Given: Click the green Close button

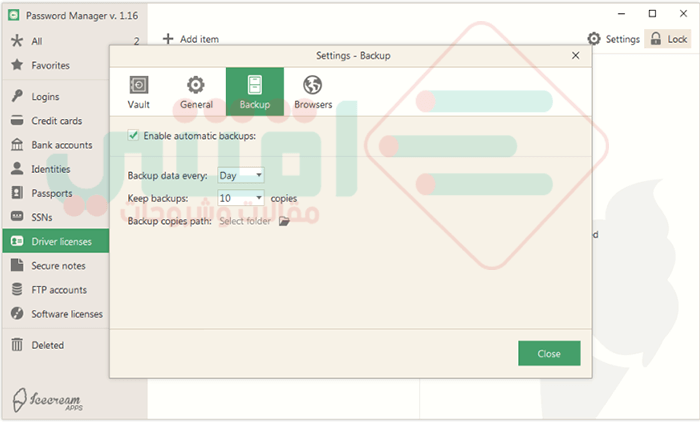Looking at the screenshot, I should 549,354.
